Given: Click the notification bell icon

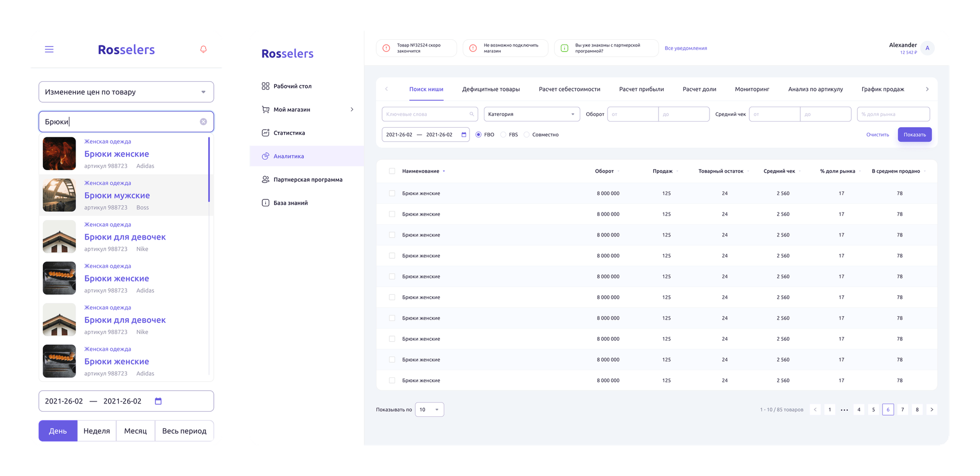Looking at the screenshot, I should [203, 50].
